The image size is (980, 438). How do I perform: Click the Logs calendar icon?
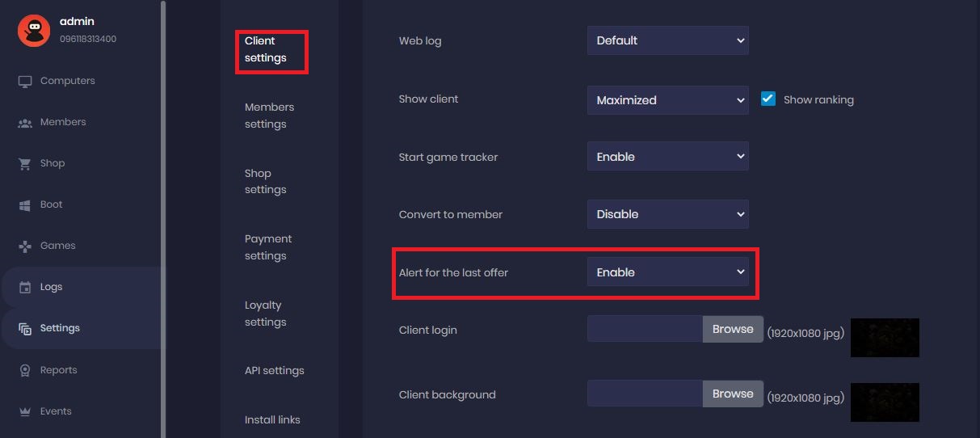point(25,288)
